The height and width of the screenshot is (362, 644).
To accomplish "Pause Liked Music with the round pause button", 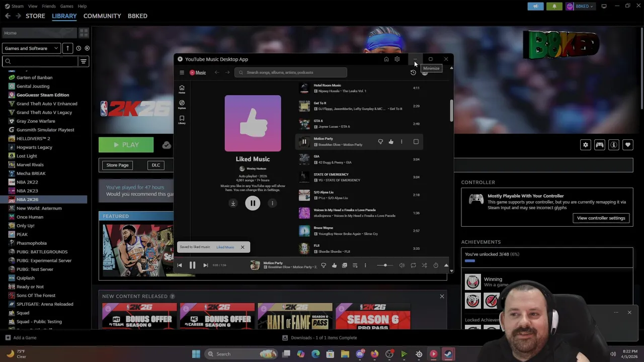I will pos(253,203).
